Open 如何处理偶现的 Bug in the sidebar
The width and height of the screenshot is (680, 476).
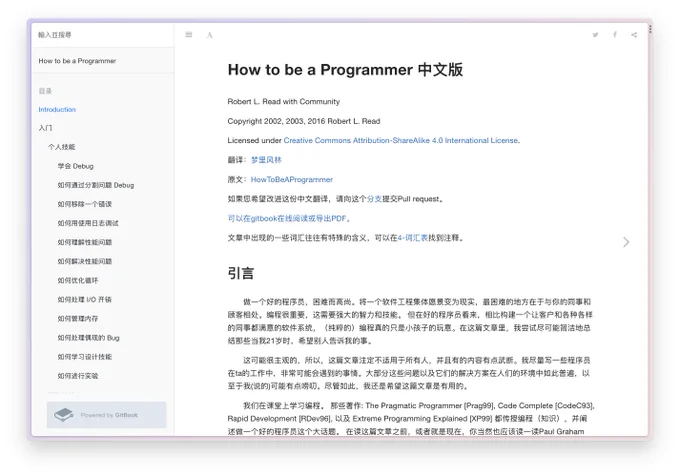click(x=88, y=338)
